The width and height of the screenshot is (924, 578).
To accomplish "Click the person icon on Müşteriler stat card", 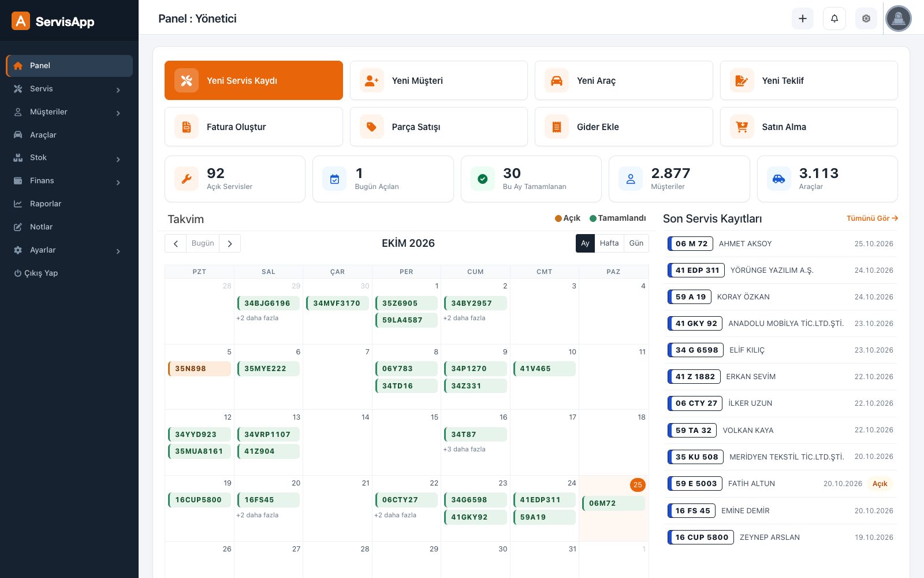I will pos(631,179).
